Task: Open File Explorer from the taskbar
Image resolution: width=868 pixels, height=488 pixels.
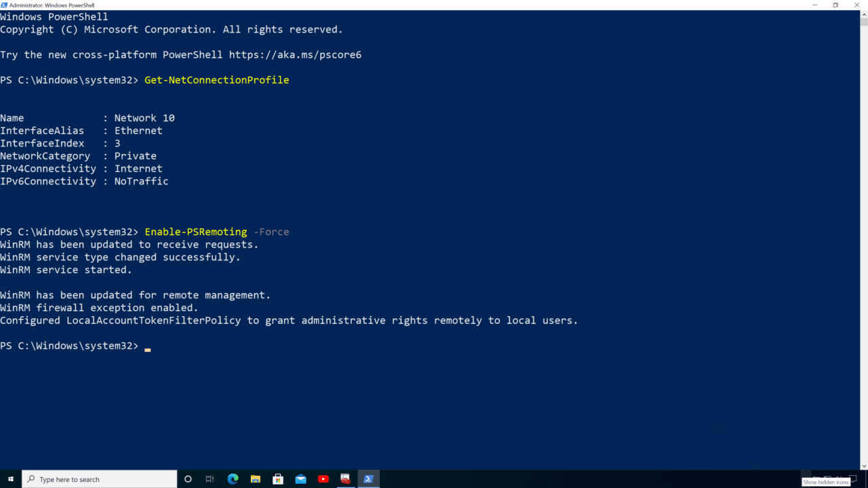Action: click(x=256, y=479)
